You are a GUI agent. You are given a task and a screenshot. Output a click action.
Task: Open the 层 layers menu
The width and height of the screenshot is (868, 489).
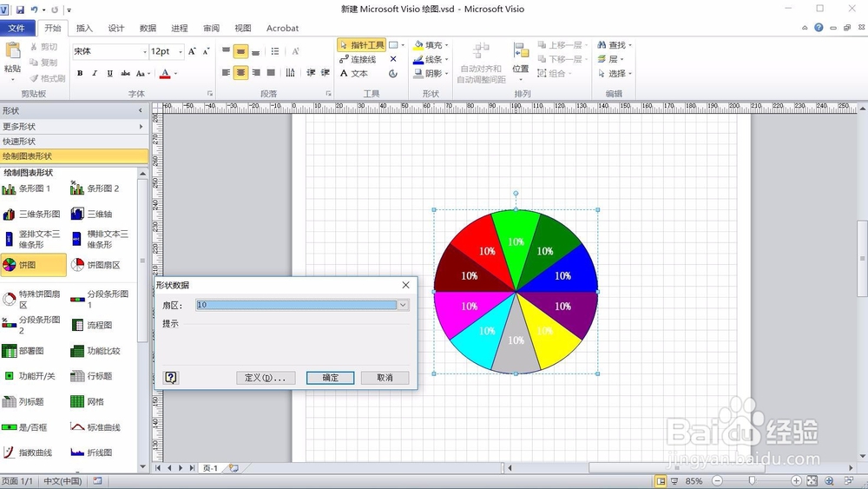pyautogui.click(x=610, y=59)
